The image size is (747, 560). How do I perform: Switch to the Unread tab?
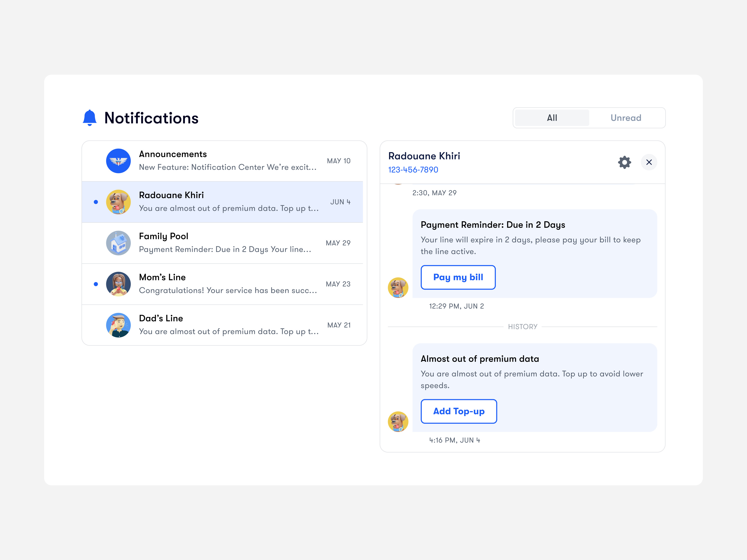coord(625,118)
